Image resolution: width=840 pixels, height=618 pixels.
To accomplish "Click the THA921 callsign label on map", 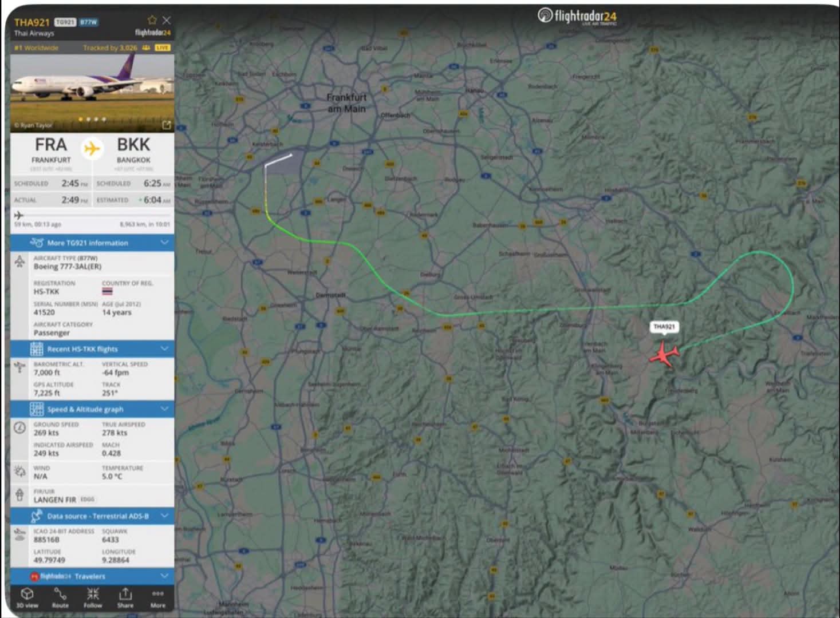I will pos(664,327).
